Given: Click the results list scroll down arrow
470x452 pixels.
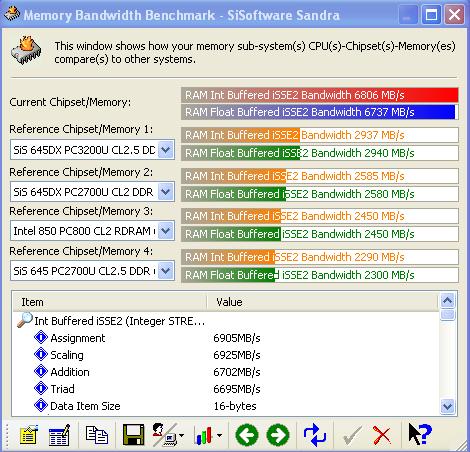Looking at the screenshot, I should tap(447, 406).
